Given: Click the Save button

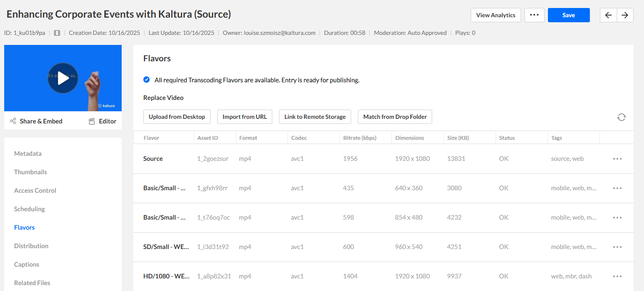Looking at the screenshot, I should click(568, 15).
